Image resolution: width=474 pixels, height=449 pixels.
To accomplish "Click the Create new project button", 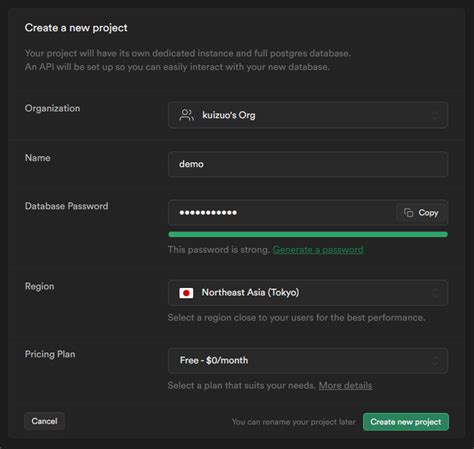I will point(406,422).
